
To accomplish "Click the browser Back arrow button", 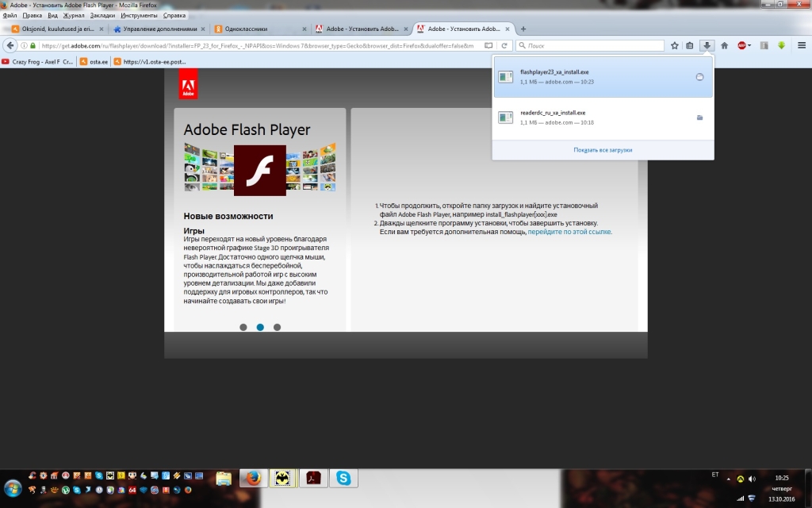I will point(10,45).
